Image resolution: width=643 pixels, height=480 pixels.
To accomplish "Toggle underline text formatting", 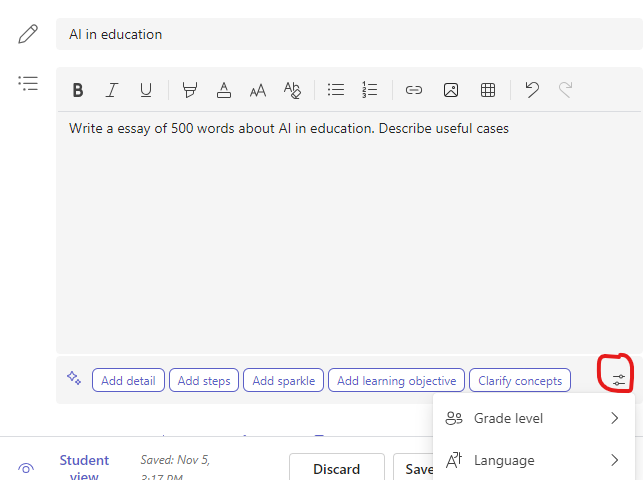I will click(x=146, y=90).
